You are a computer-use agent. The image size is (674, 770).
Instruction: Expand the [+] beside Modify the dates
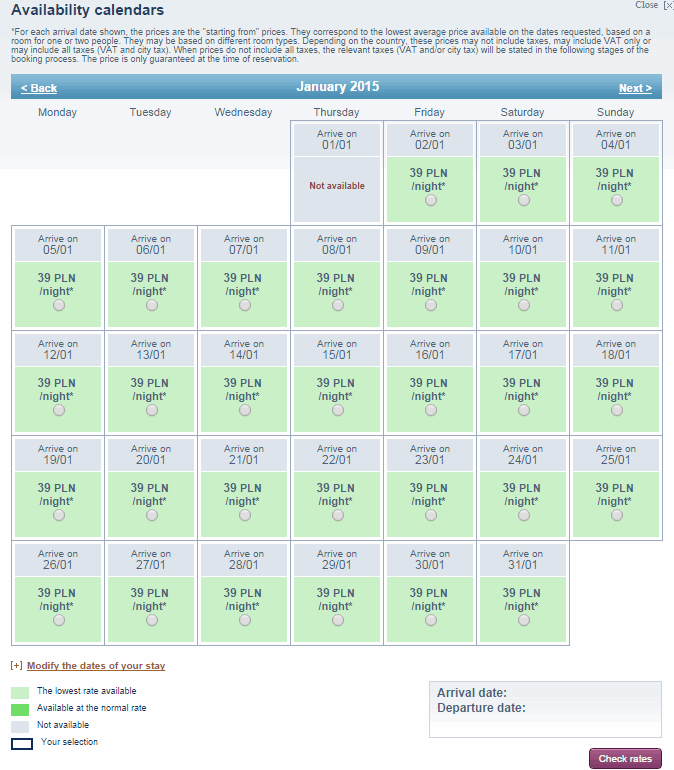(x=16, y=666)
